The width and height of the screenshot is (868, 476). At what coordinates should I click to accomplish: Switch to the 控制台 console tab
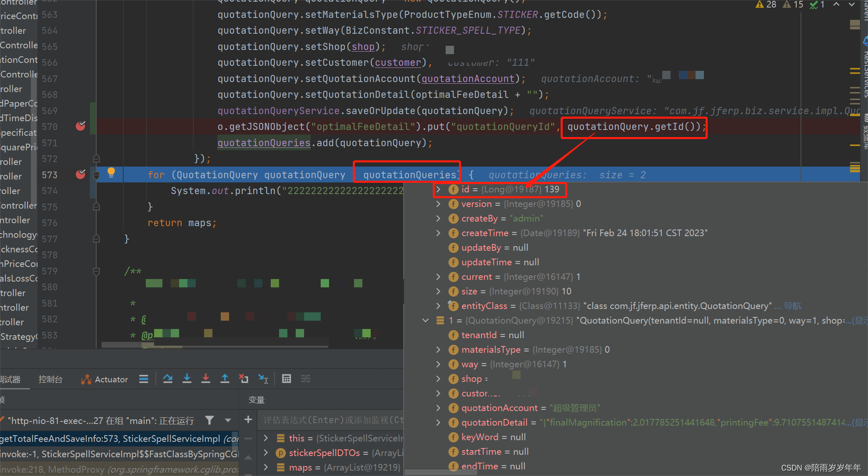[50, 379]
